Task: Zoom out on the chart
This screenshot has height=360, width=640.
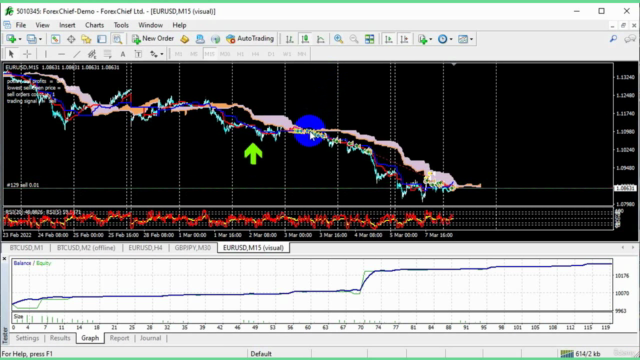Action: tap(354, 39)
